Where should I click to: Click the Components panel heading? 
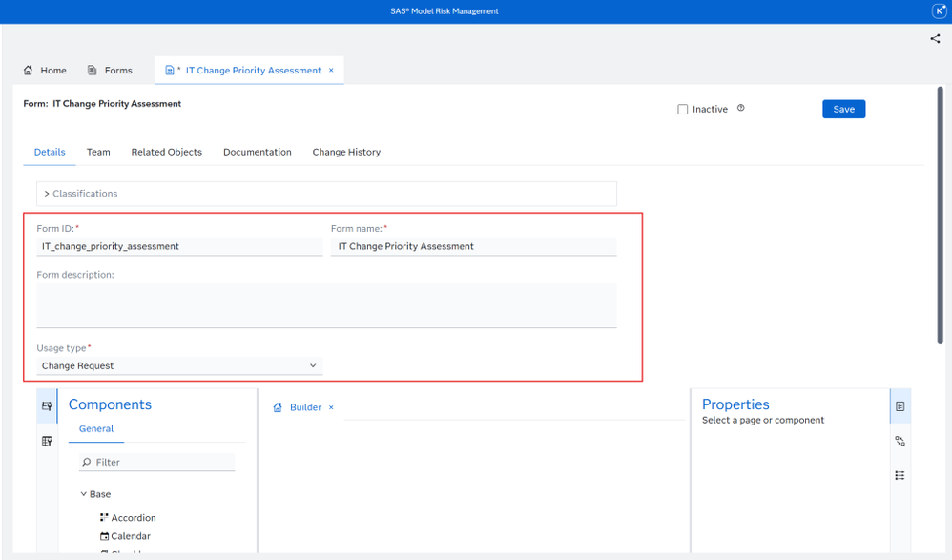110,404
